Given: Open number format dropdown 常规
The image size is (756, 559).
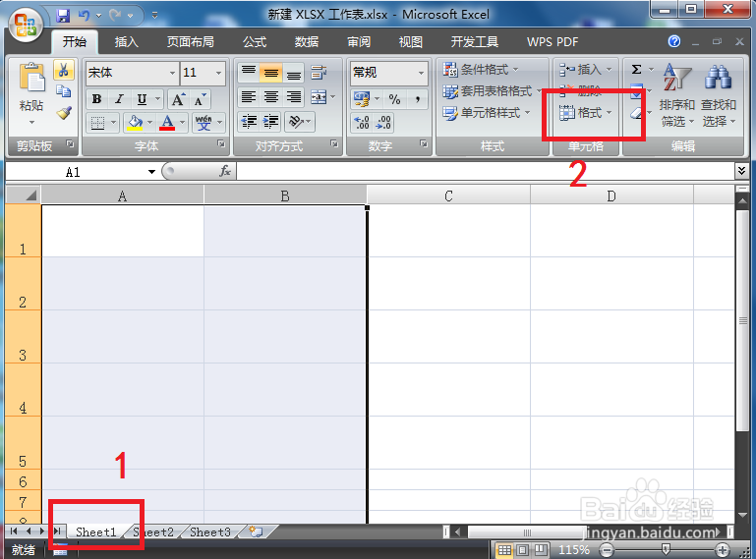Looking at the screenshot, I should pyautogui.click(x=421, y=74).
